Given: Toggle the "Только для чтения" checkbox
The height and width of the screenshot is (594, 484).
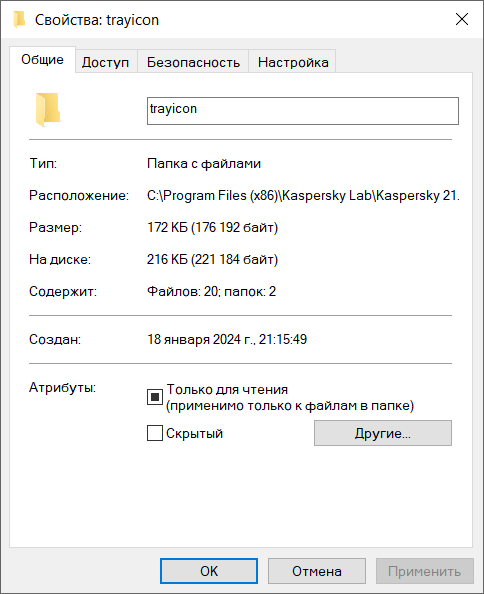Looking at the screenshot, I should (155, 397).
